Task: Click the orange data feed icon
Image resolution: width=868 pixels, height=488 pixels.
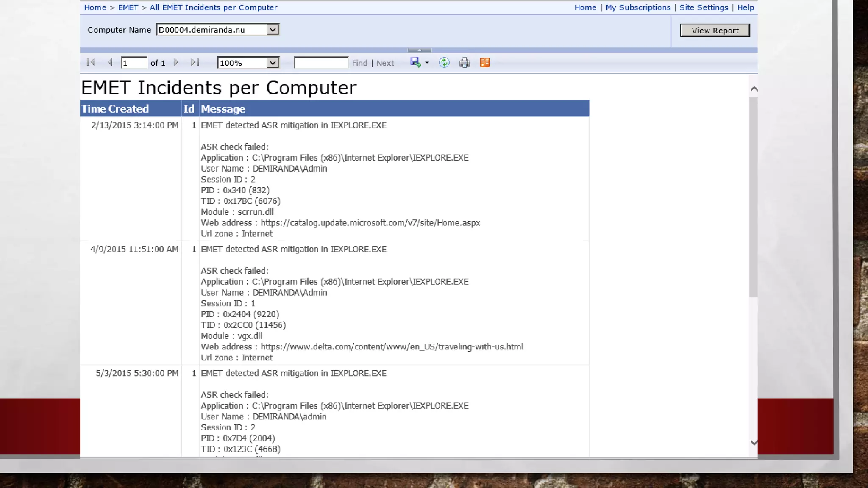Action: (485, 63)
